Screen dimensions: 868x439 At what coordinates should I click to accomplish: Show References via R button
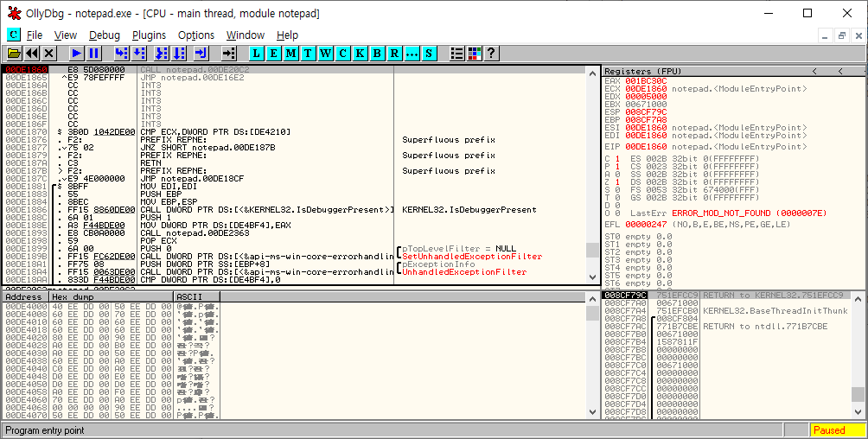click(x=393, y=53)
